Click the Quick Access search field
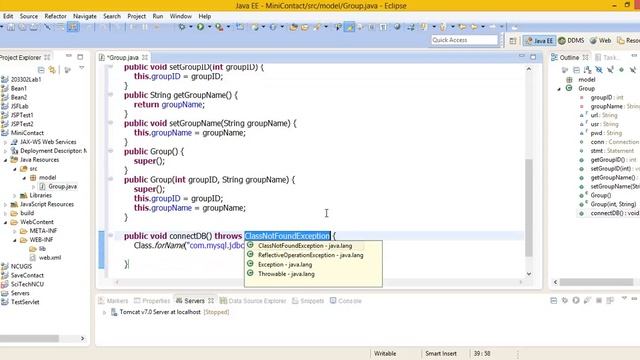640x360 pixels. click(464, 40)
